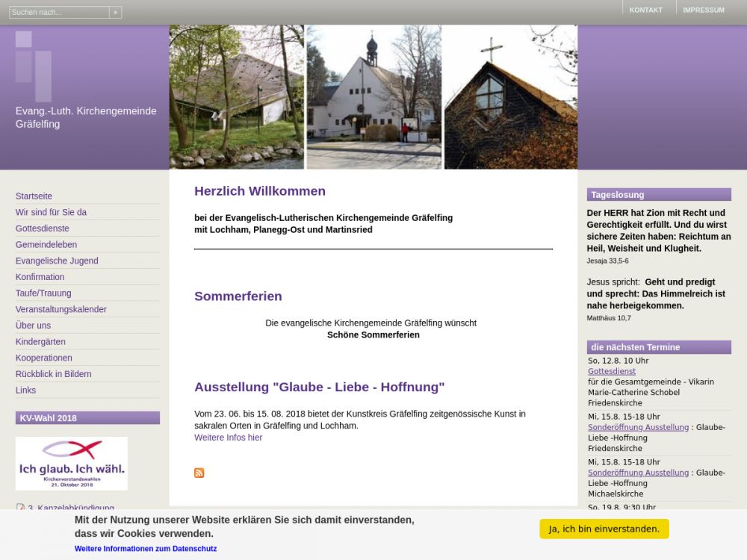
Task: Open the Kanzelabkündigung PDF icon
Action: click(20, 508)
